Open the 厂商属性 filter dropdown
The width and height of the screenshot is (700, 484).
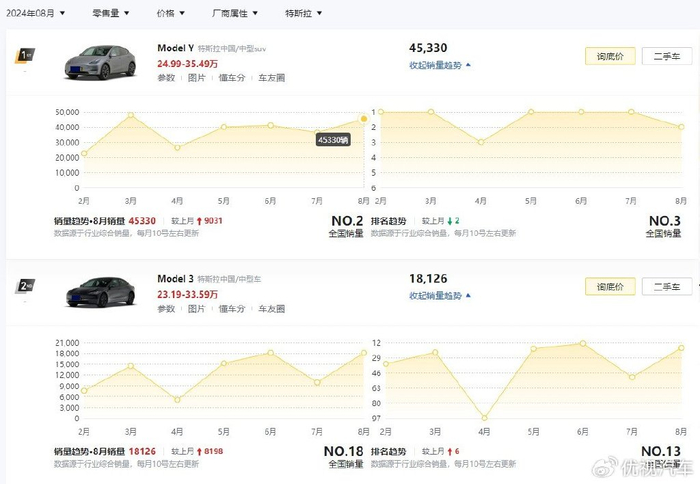pyautogui.click(x=234, y=13)
